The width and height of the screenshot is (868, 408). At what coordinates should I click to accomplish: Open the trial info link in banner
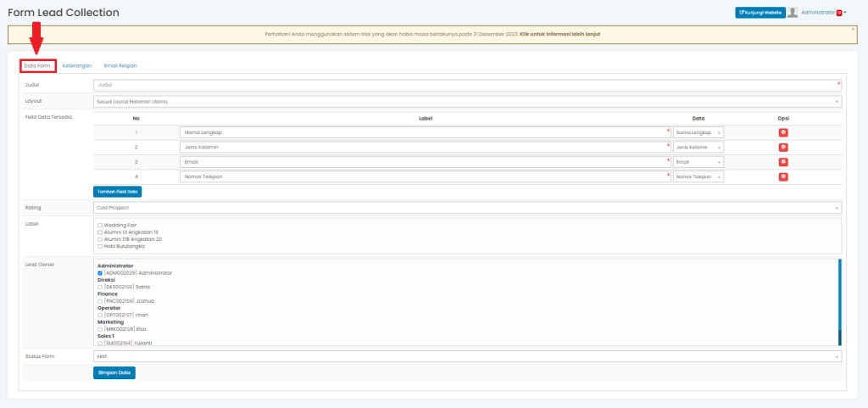coord(559,34)
